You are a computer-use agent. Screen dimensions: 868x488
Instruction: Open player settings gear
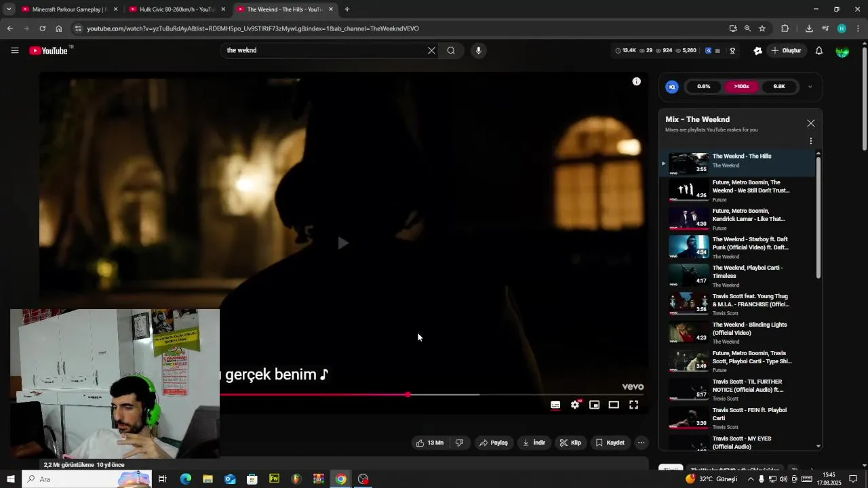[575, 405]
